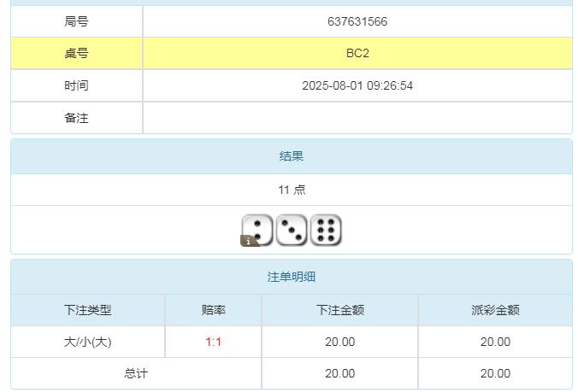578x392 pixels.
Task: Select the table number BC2 value
Action: (x=357, y=53)
